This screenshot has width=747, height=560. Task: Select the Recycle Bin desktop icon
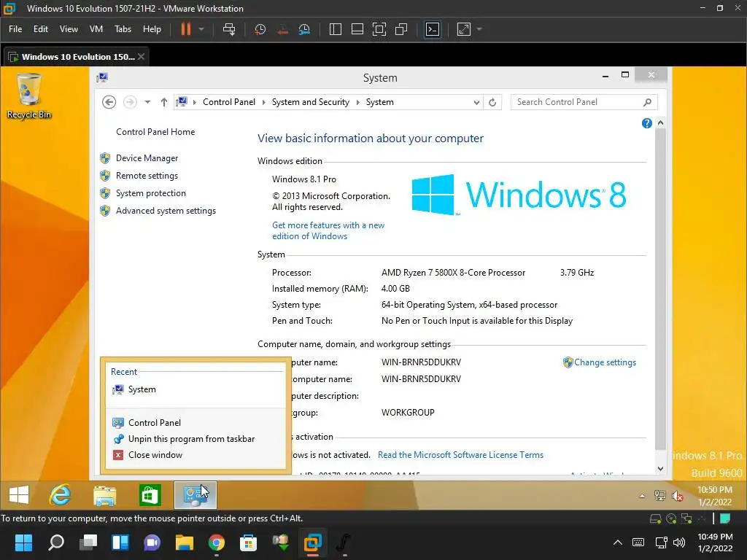click(x=29, y=96)
